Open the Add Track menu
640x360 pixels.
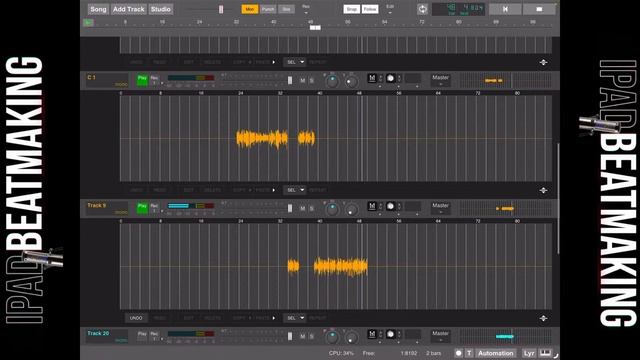click(x=129, y=9)
